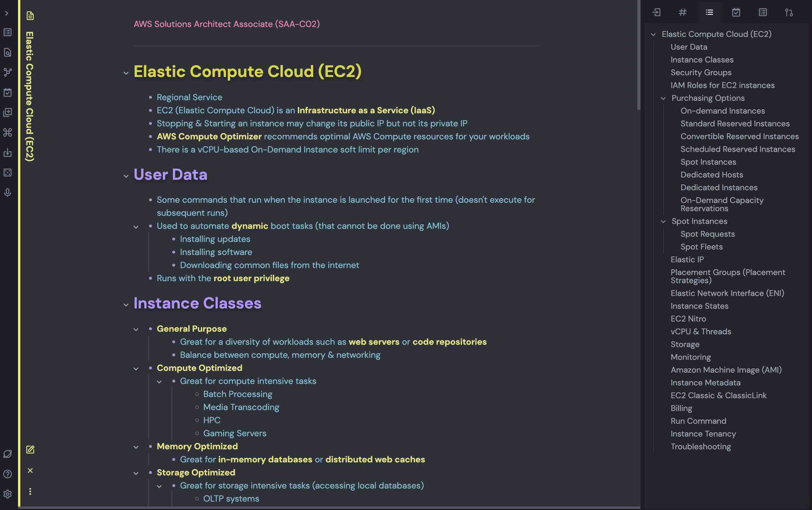The width and height of the screenshot is (812, 510).
Task: Open settings gear in bottom-left corner
Action: coord(8,494)
